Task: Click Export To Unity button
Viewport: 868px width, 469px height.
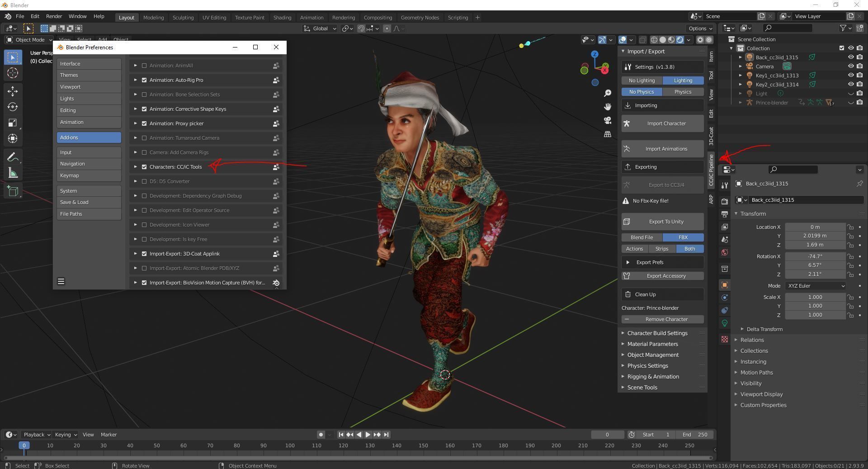Action: 662,222
